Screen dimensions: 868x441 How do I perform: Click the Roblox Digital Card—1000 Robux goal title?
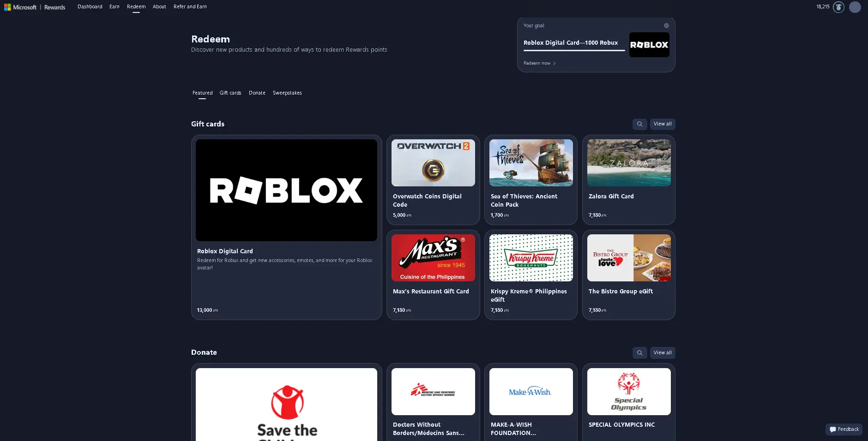[571, 43]
